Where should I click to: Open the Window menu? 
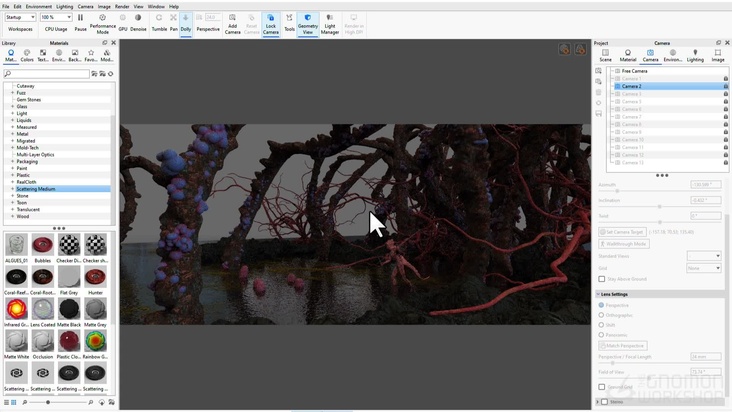pos(156,7)
